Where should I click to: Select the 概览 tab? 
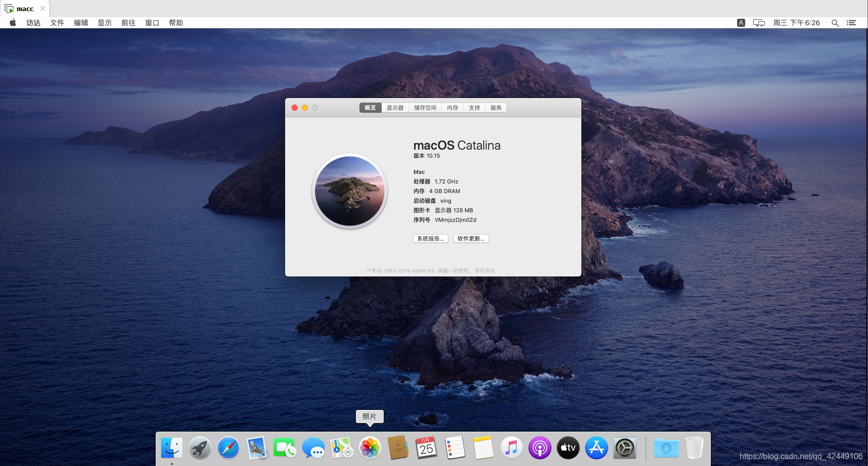pyautogui.click(x=371, y=108)
